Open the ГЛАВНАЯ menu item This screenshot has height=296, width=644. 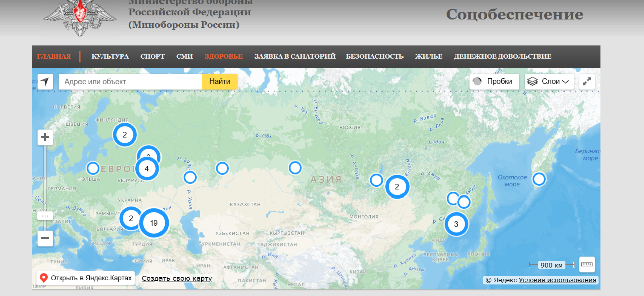coord(54,57)
